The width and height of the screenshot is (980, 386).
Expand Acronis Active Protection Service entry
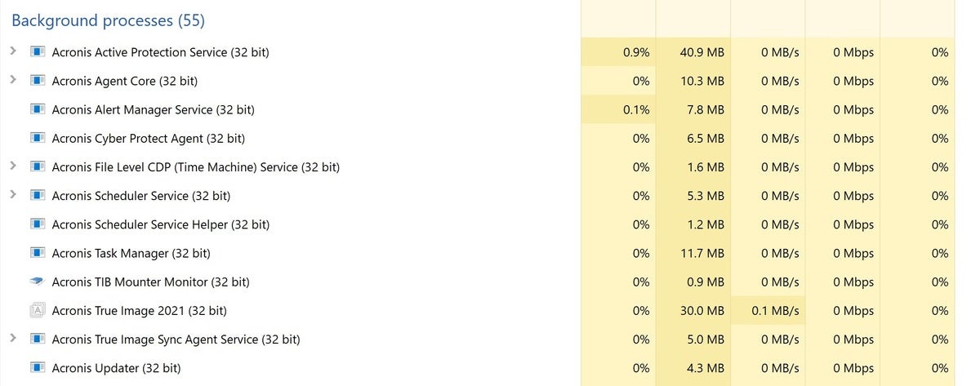point(13,51)
